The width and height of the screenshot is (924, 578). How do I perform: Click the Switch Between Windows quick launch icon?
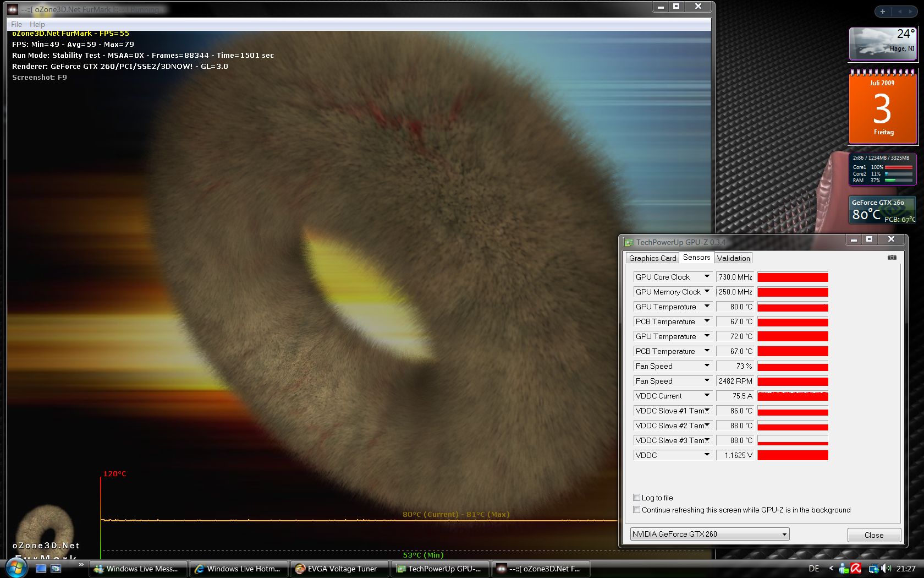[56, 569]
